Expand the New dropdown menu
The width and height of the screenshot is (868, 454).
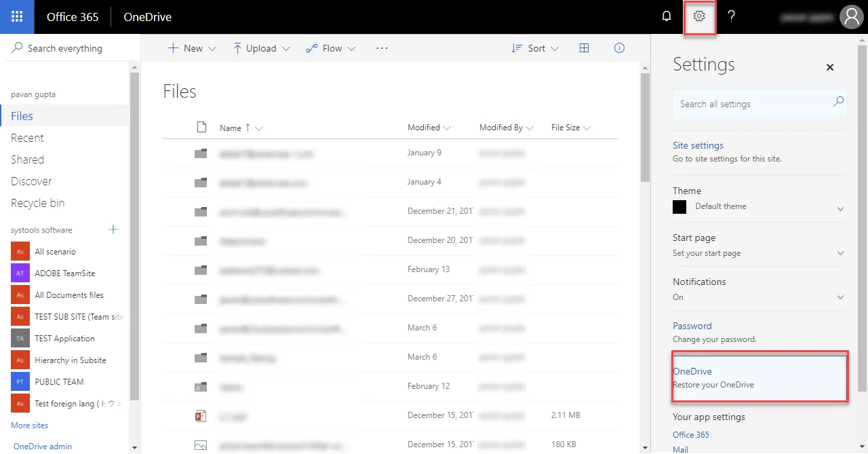(x=192, y=48)
